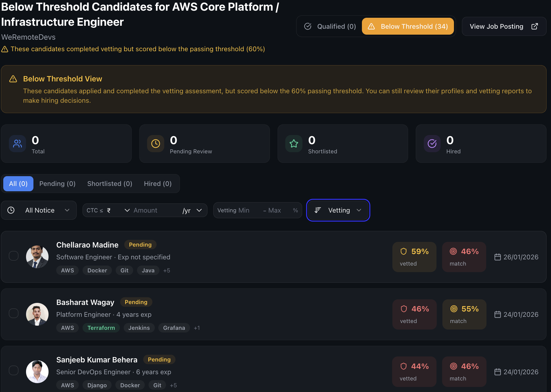Click the Total candidates people icon
The image size is (551, 392).
[x=17, y=144]
